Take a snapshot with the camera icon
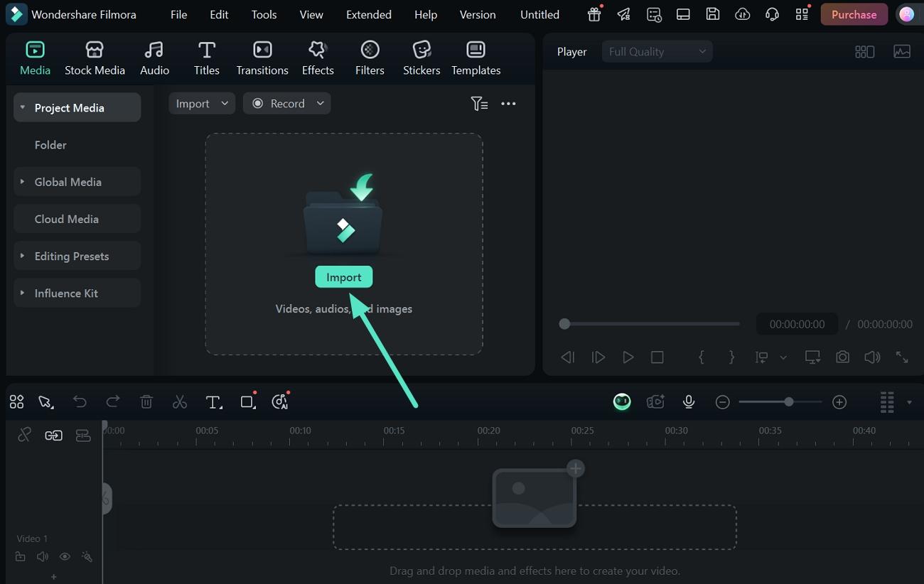This screenshot has width=924, height=584. (x=842, y=357)
